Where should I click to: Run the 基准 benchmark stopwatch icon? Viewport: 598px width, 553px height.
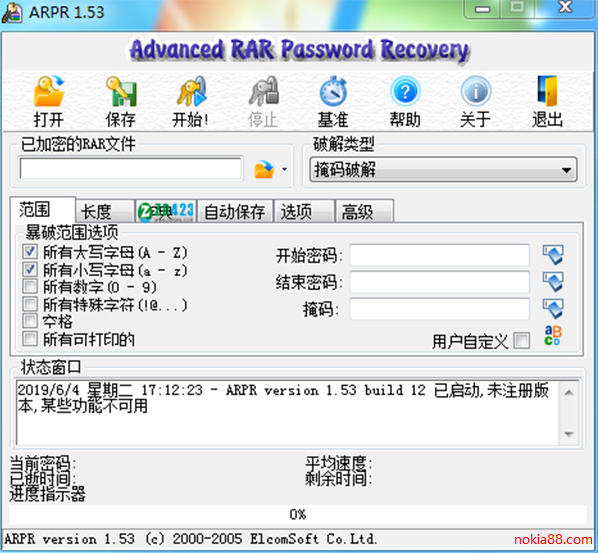(x=333, y=91)
